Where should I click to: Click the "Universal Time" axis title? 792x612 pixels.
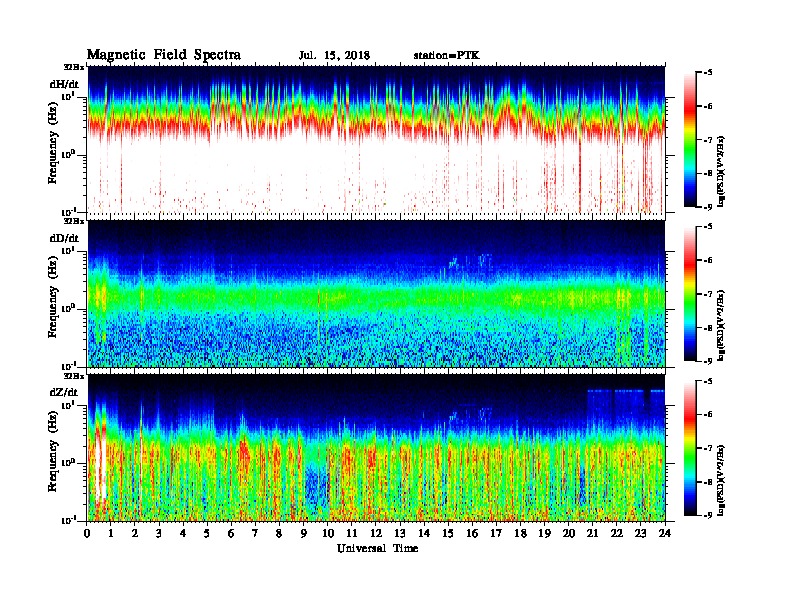[x=377, y=548]
